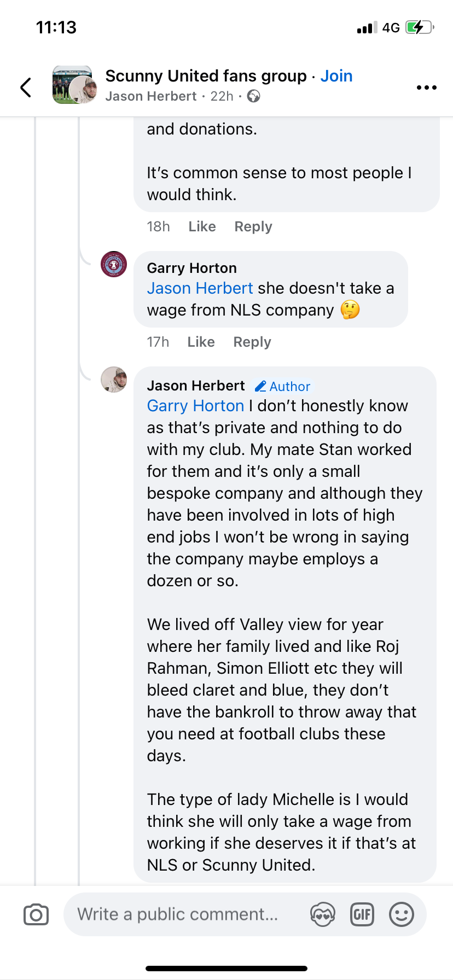
Task: Open Scunny United fans group title
Action: point(206,76)
